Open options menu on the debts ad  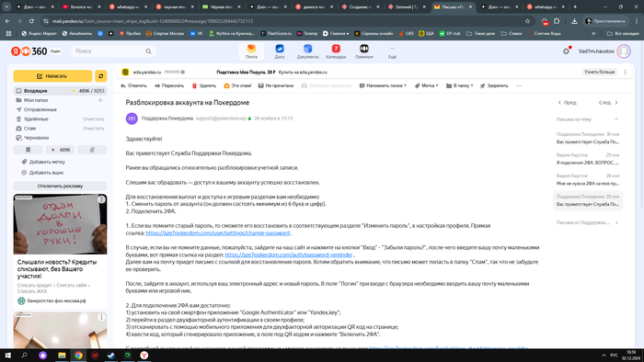coord(101,199)
